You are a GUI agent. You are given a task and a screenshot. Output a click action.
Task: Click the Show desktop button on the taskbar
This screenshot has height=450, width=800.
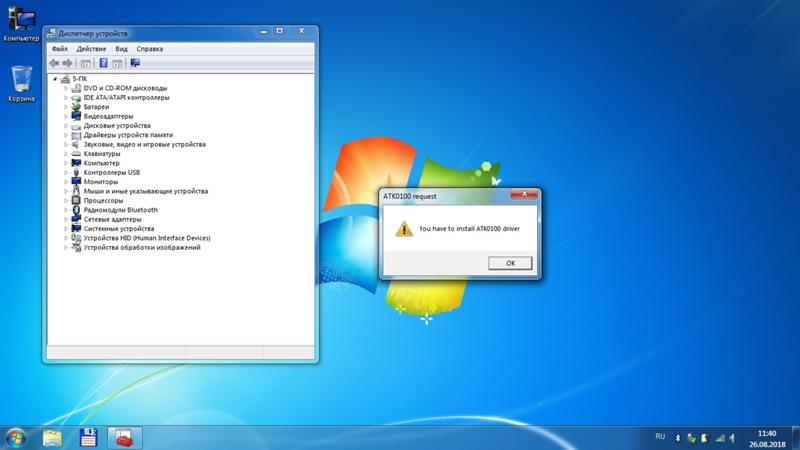pos(796,438)
